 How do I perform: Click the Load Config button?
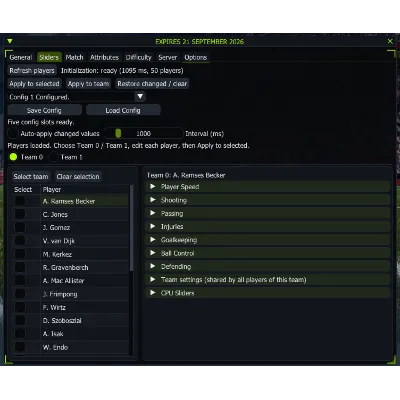tap(123, 110)
